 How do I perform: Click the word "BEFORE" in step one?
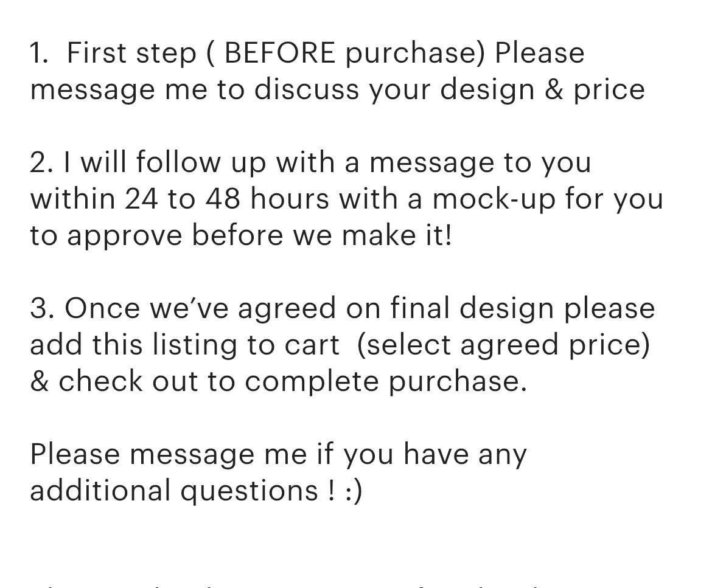279,53
